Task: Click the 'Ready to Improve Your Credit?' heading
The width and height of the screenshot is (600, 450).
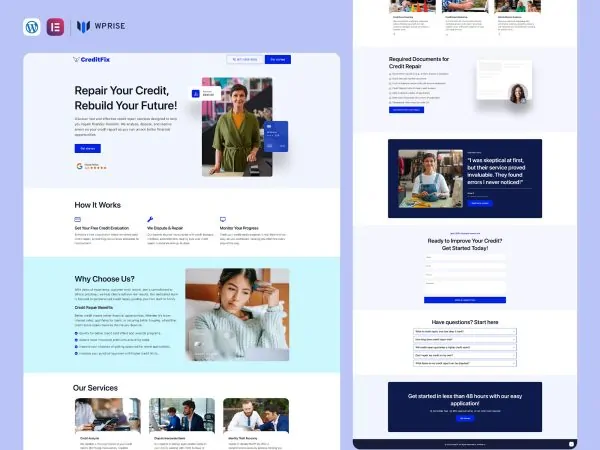Action: (x=465, y=245)
